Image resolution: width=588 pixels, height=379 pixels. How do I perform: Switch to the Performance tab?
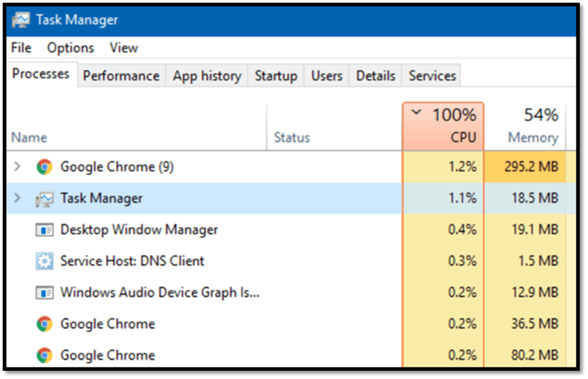[121, 76]
